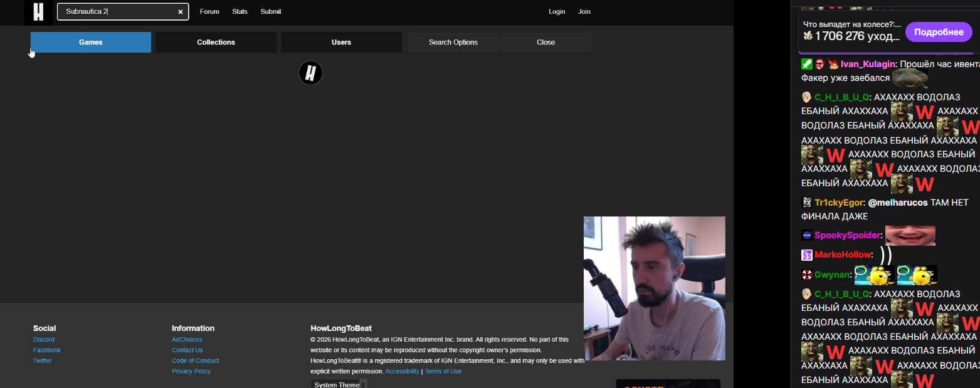Open the Facebook social link
This screenshot has width=980, height=388.
[x=47, y=350]
